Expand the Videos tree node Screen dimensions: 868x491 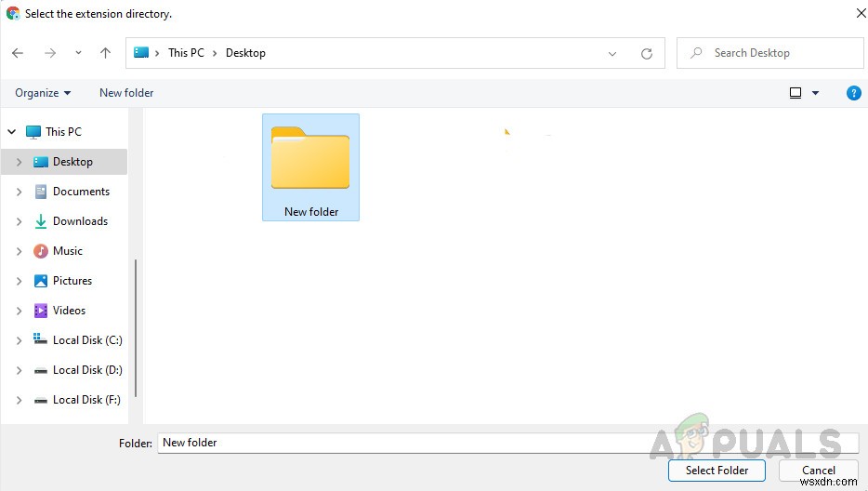coord(19,312)
